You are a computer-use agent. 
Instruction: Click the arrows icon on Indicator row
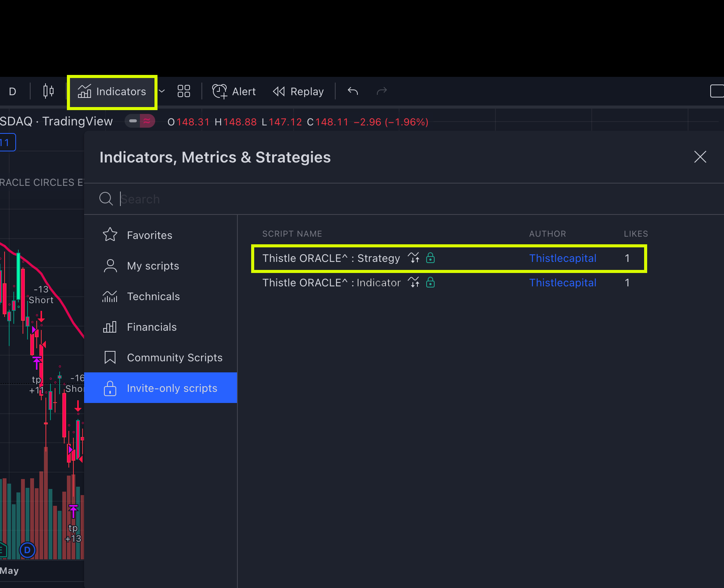point(414,283)
